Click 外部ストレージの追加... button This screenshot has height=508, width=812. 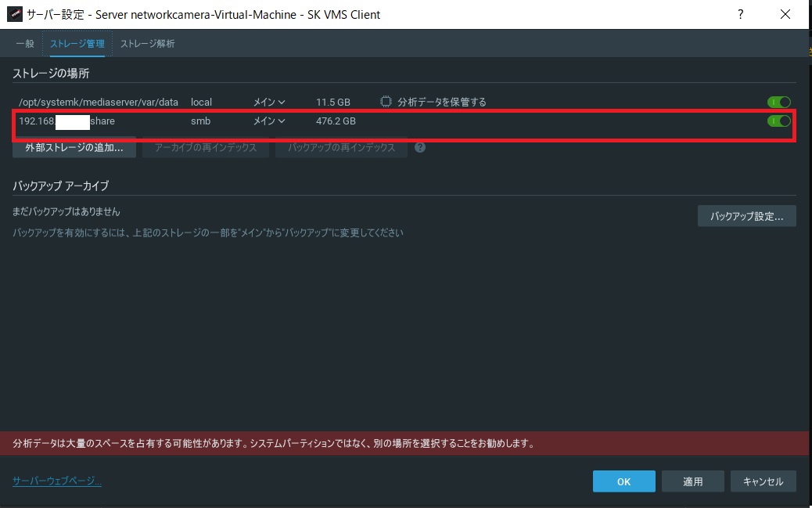pos(74,148)
